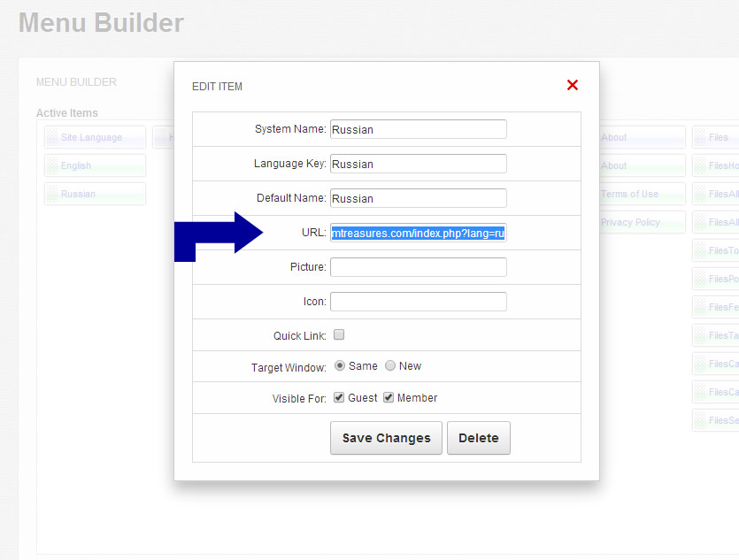Click the Russian item in Active Items

pyautogui.click(x=95, y=195)
